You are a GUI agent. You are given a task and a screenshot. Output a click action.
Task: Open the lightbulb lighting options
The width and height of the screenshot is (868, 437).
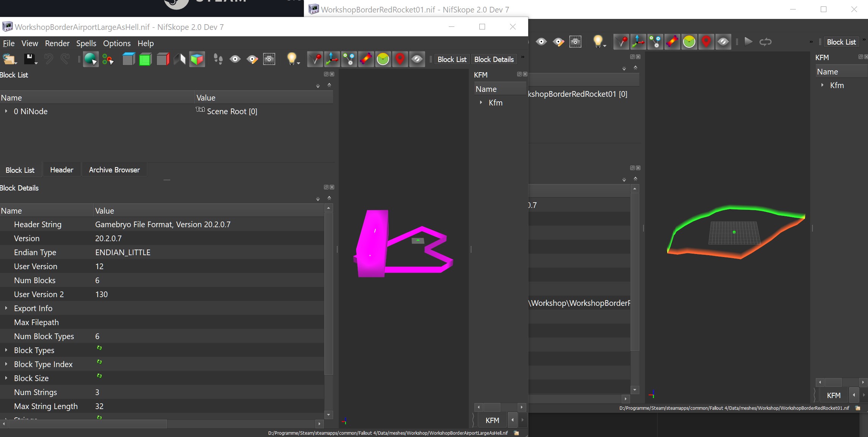tap(292, 59)
